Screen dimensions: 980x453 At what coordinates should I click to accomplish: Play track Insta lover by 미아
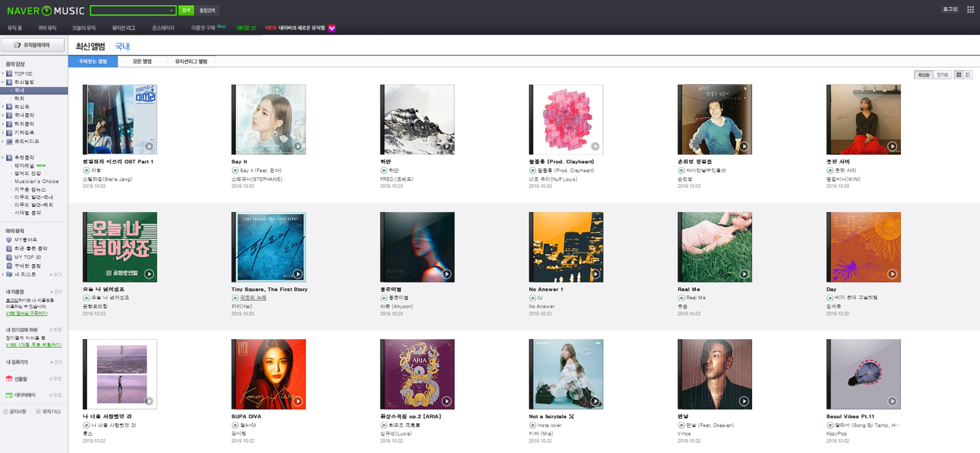pyautogui.click(x=533, y=425)
